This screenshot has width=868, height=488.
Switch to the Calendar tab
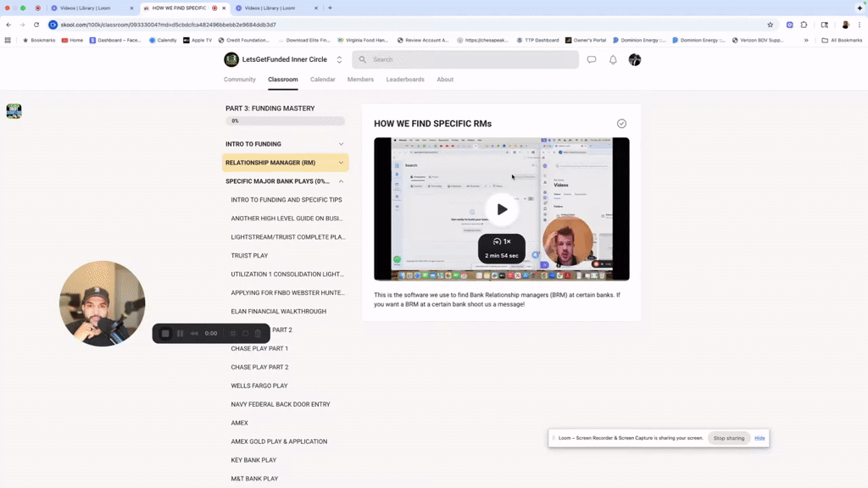click(x=323, y=79)
